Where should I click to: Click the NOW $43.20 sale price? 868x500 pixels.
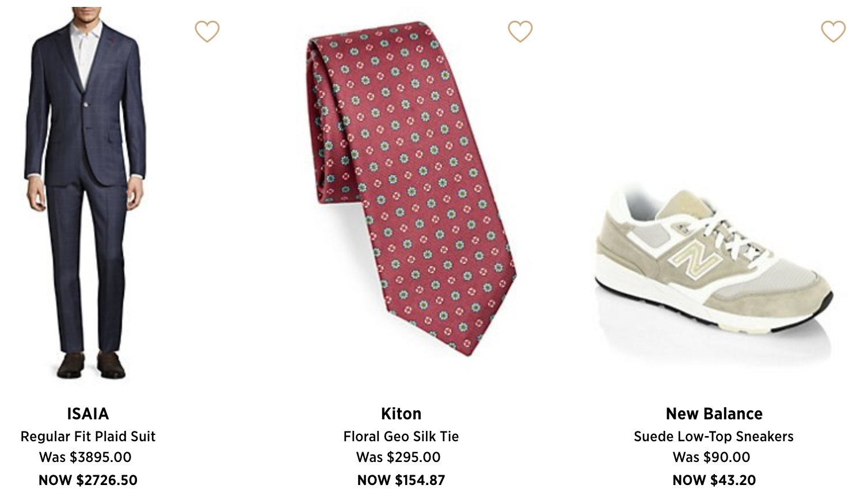click(714, 480)
